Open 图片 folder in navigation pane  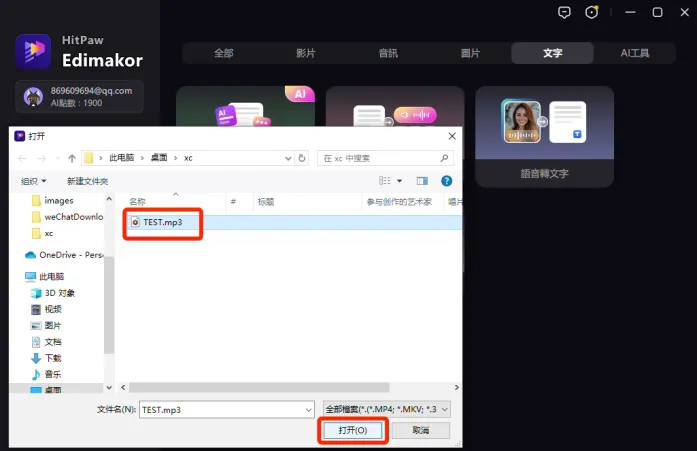point(46,326)
